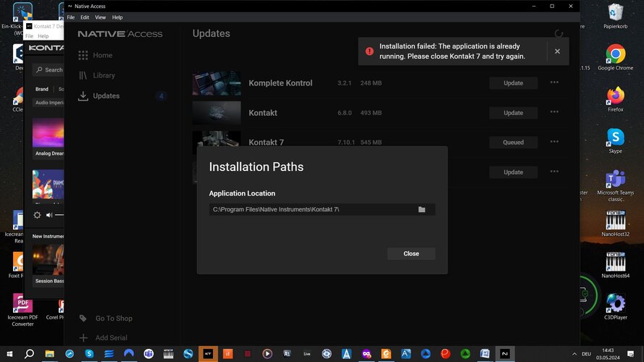The image size is (644, 362).
Task: Open more options for Kontakt 7
Action: point(554,142)
